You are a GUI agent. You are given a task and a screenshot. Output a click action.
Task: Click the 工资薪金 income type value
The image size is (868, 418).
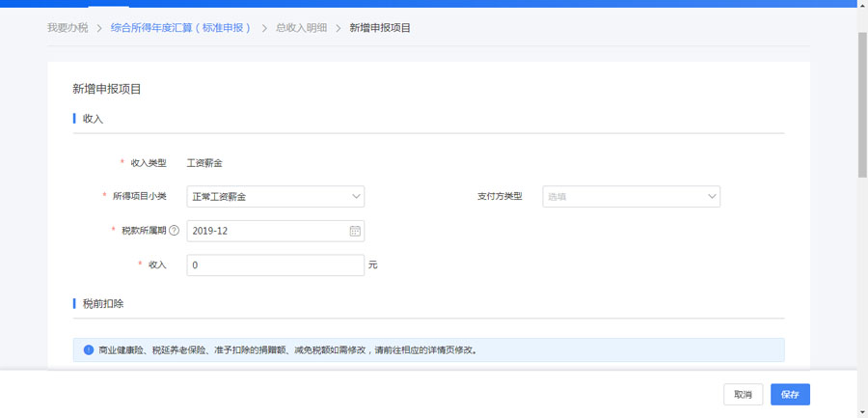pyautogui.click(x=204, y=163)
